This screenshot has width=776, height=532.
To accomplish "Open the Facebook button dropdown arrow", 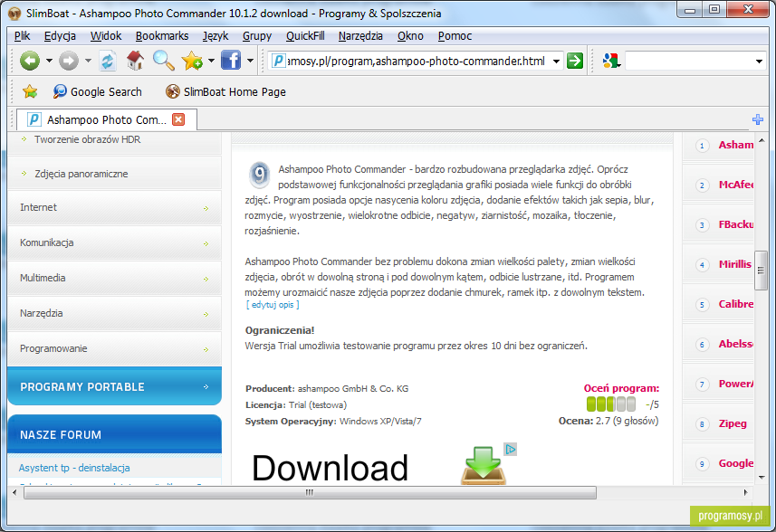I will (250, 61).
